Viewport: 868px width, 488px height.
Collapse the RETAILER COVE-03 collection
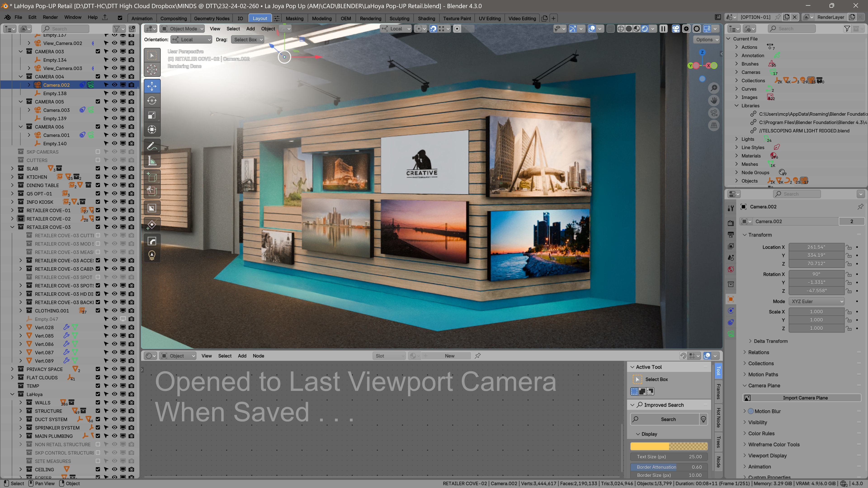click(12, 227)
